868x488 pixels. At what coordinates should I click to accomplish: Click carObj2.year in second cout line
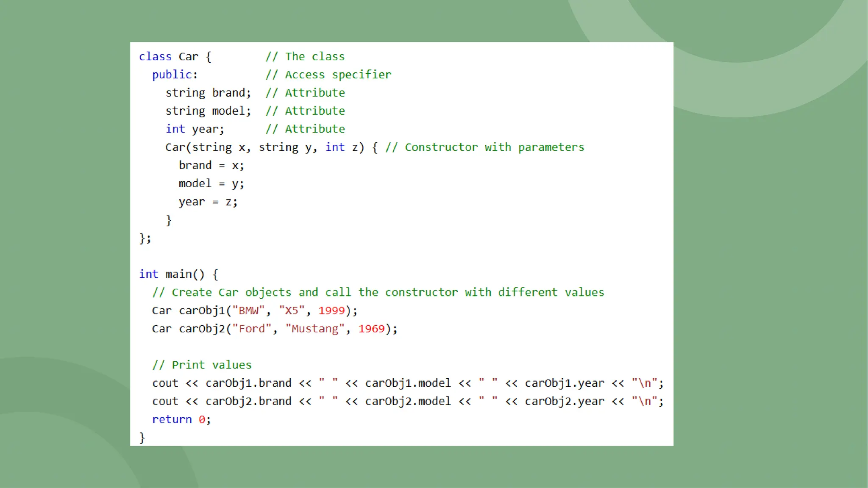click(x=565, y=401)
